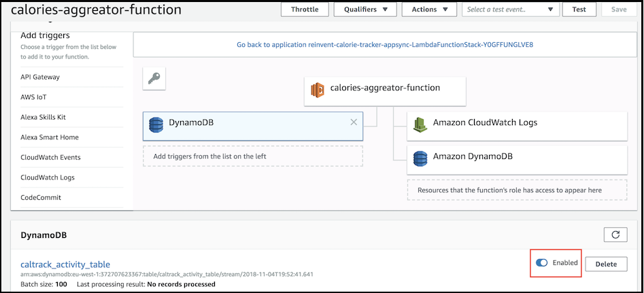Delete the caltrack_activity_table trigger
This screenshot has height=293, width=644.
click(606, 264)
